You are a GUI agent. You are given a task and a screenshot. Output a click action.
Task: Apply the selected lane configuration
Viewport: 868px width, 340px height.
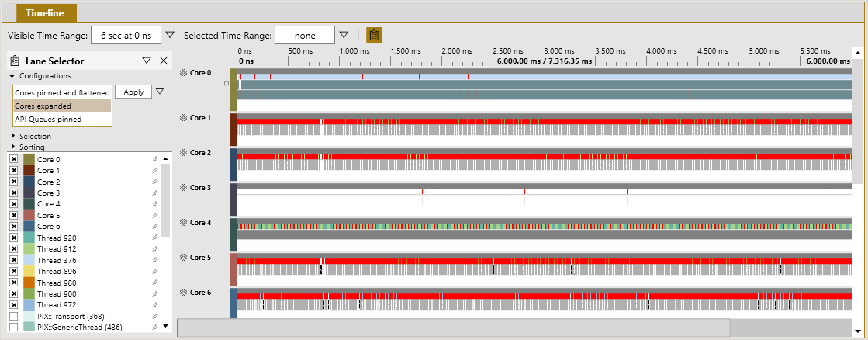point(133,92)
